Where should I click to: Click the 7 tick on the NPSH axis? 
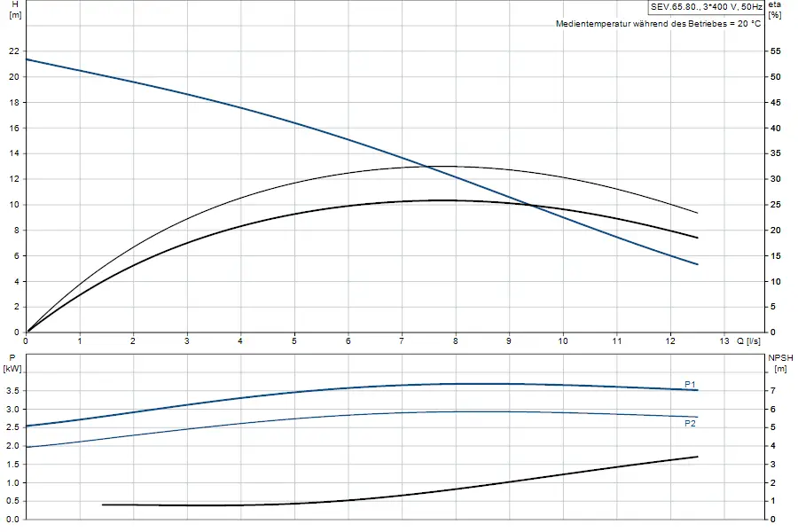(x=773, y=391)
